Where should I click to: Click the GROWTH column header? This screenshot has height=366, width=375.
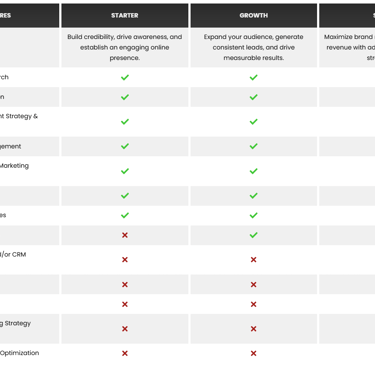pos(254,15)
